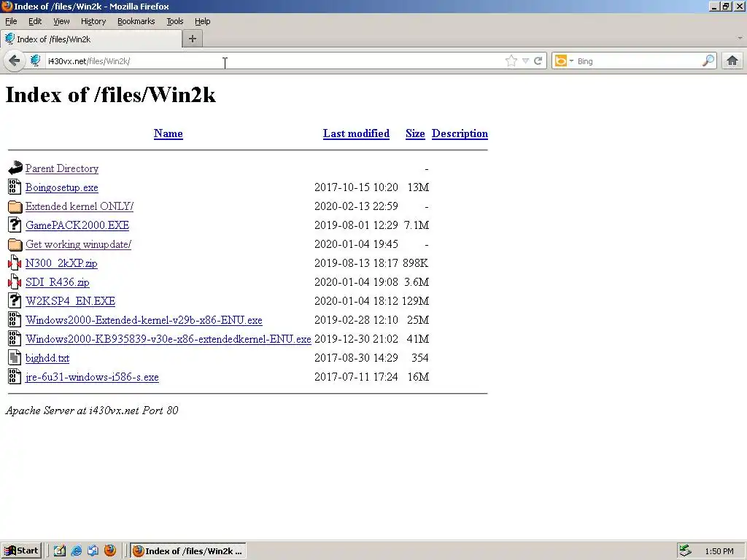
Task: Open the URL history dropdown arrow
Action: (525, 61)
